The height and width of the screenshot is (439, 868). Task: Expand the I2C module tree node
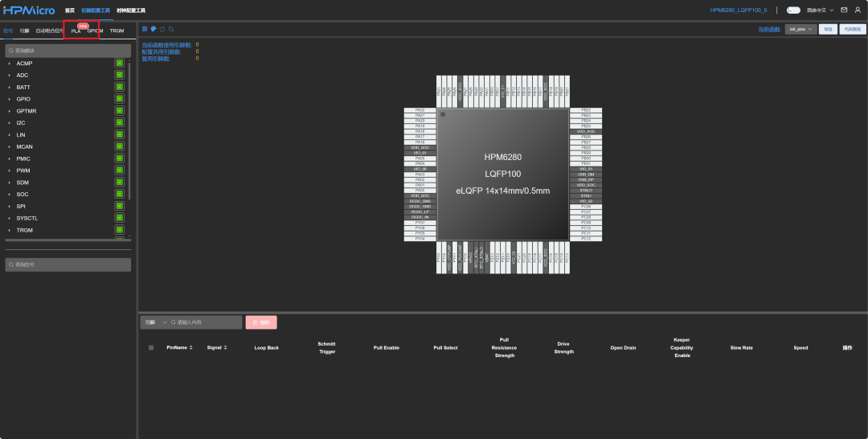coord(10,123)
